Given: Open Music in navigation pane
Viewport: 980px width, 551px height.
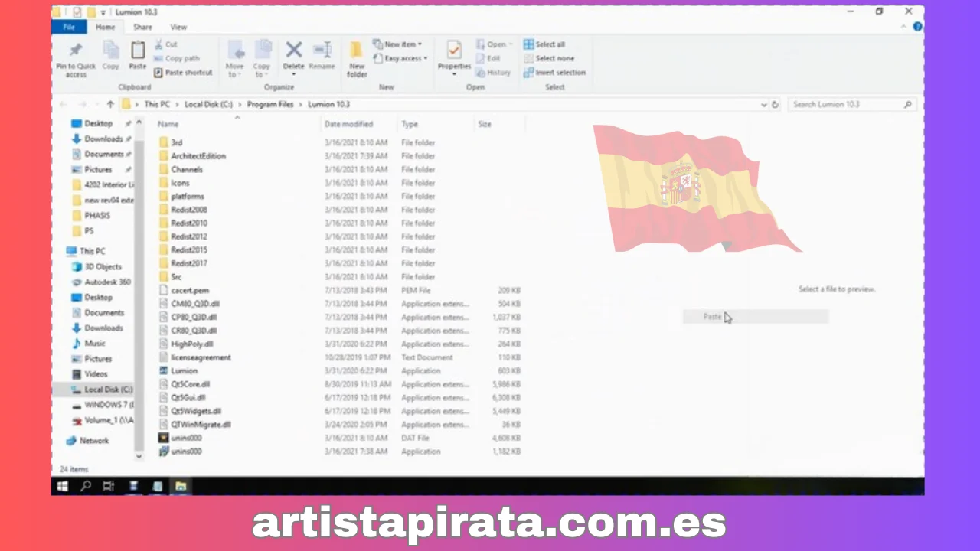Looking at the screenshot, I should pyautogui.click(x=95, y=344).
